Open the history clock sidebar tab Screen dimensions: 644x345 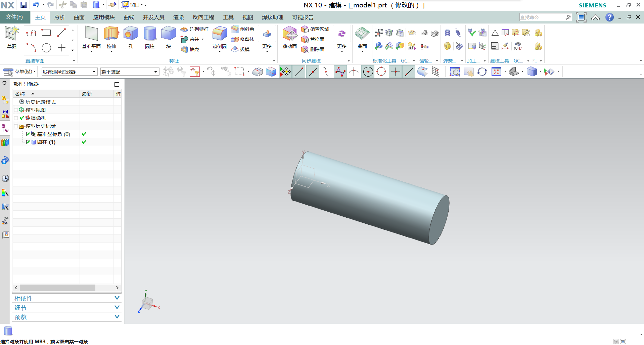[5, 178]
